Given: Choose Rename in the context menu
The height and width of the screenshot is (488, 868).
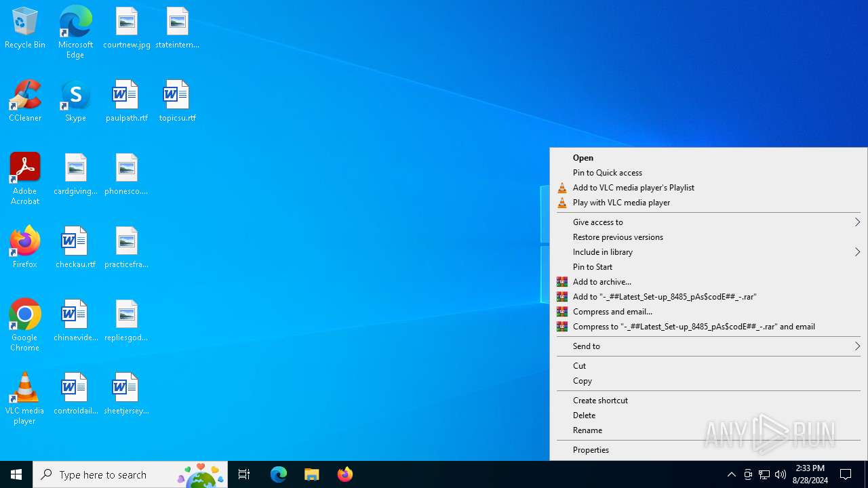Looking at the screenshot, I should pyautogui.click(x=709, y=430).
